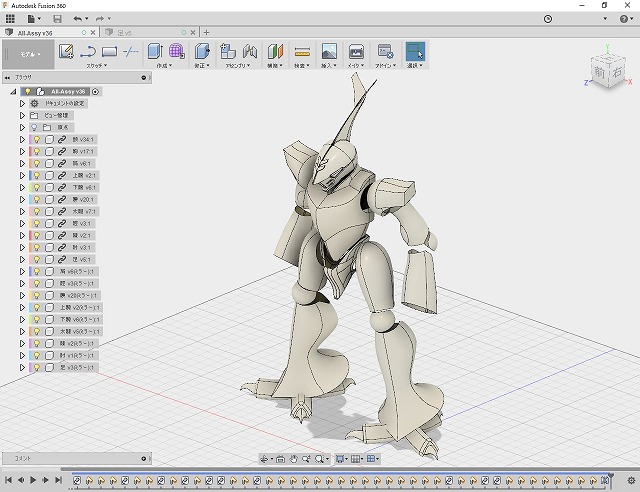This screenshot has width=640, height=492.
Task: Select the Joint assembly tool
Action: (250, 51)
